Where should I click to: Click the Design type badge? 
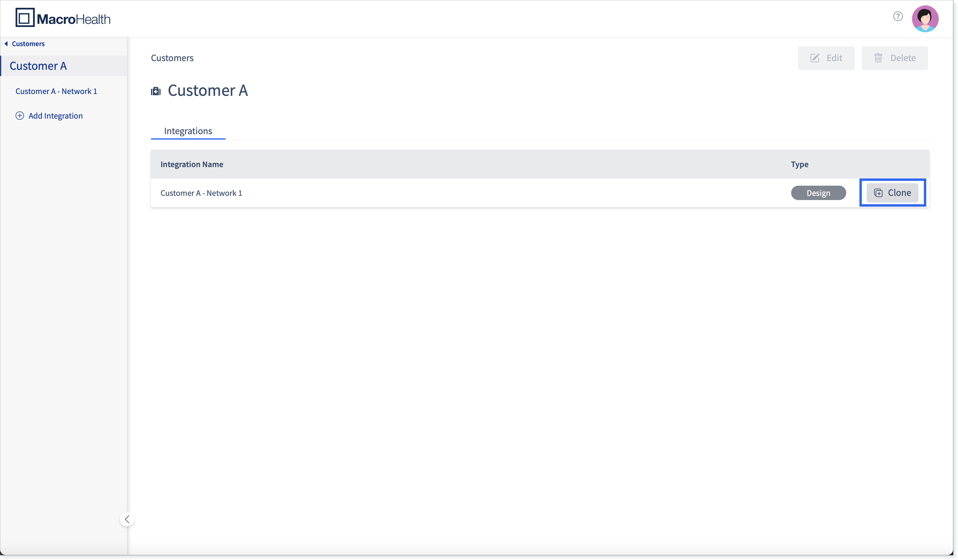818,193
